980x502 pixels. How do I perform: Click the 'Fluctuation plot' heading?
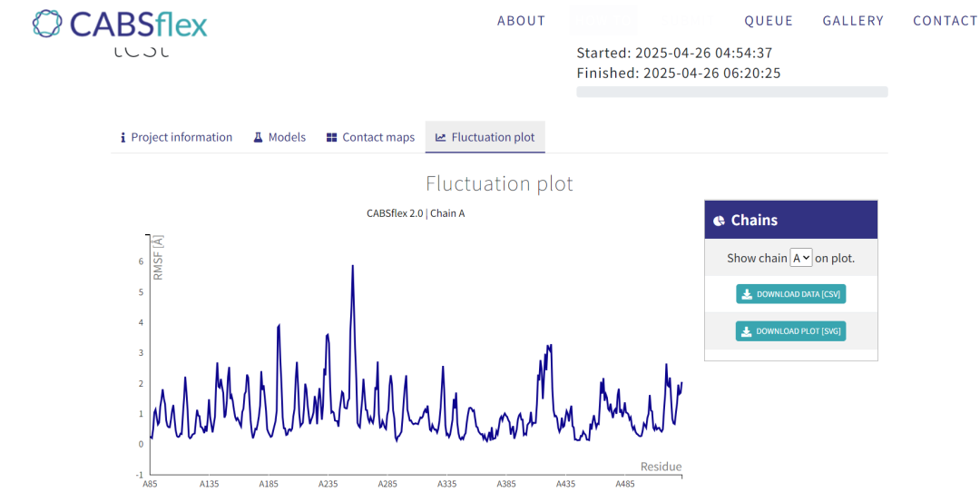[499, 183]
